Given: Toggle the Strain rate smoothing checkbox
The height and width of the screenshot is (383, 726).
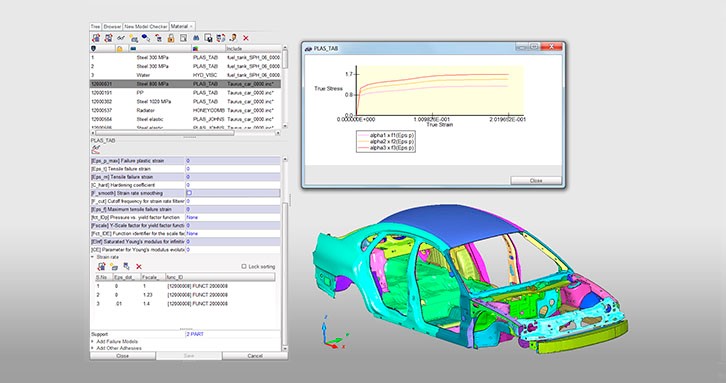Looking at the screenshot, I should pos(189,193).
